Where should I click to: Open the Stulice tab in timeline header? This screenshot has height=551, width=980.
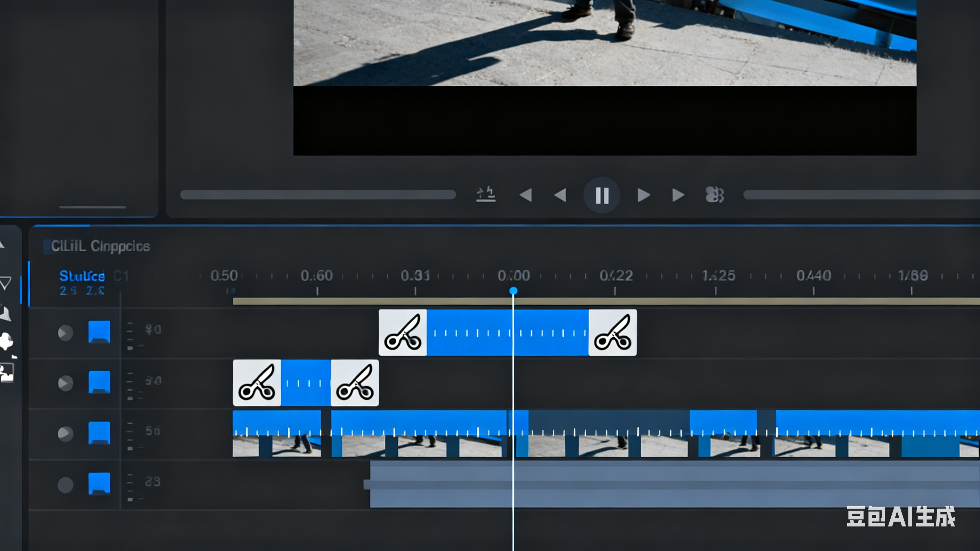click(82, 276)
